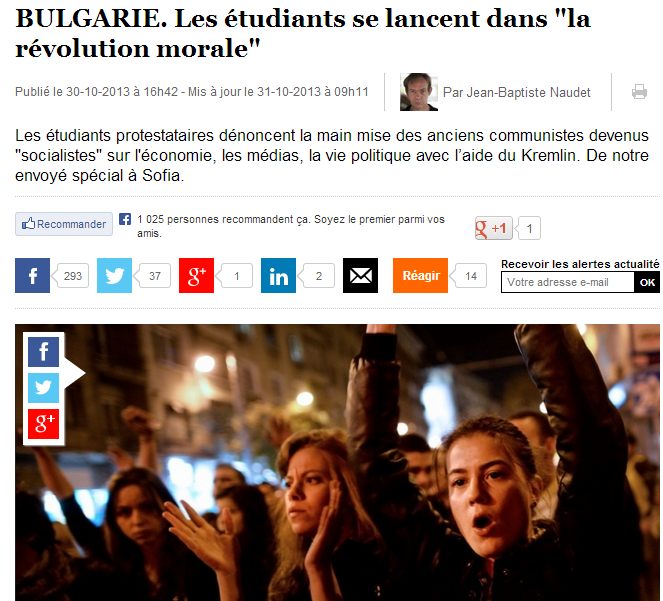The image size is (663, 601).
Task: Open the 14 comments count bubble
Action: tap(471, 276)
